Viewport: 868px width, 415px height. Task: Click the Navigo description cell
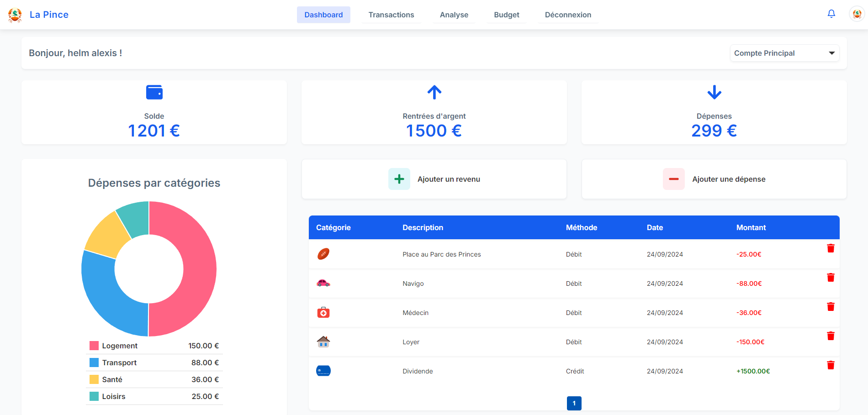click(413, 284)
